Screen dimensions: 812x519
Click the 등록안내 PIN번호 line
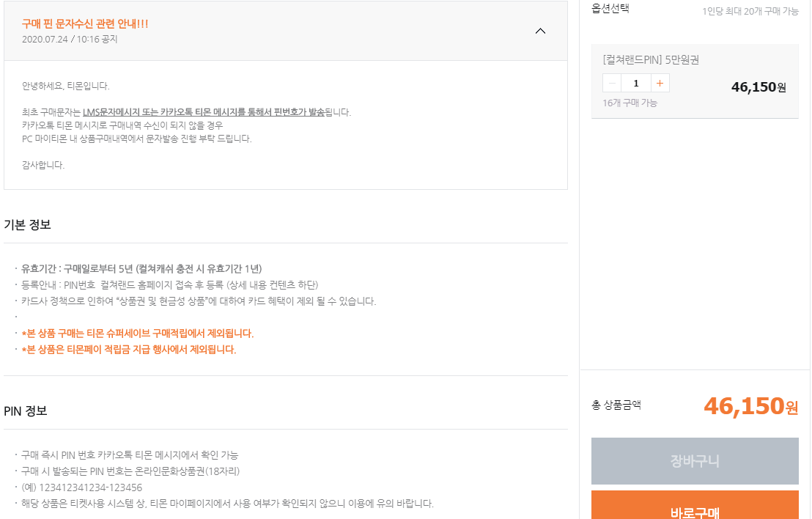169,285
